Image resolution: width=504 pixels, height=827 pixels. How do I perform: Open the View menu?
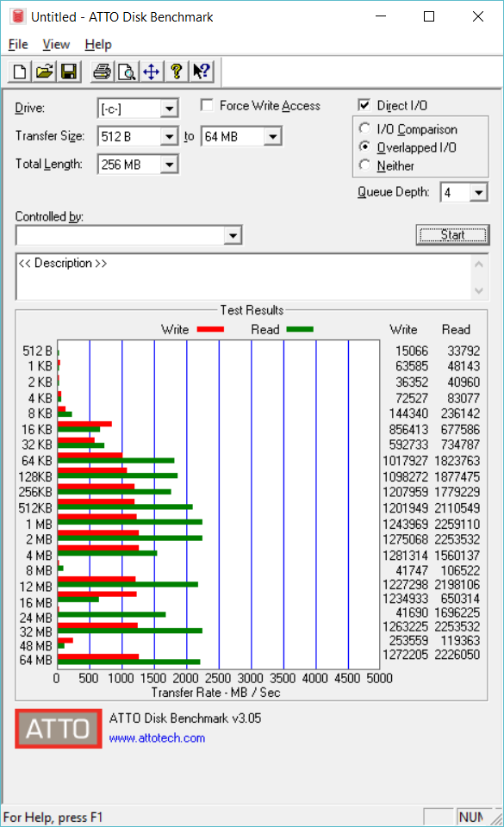tap(56, 44)
